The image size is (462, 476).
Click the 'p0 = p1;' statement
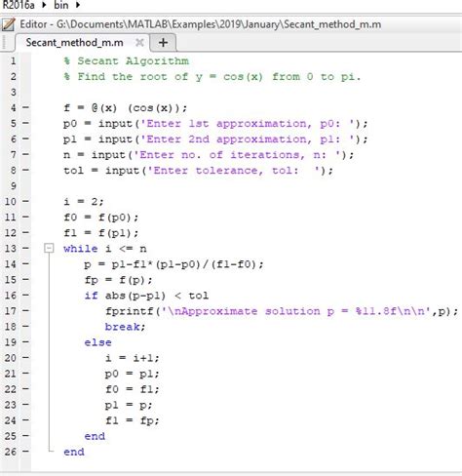(133, 374)
